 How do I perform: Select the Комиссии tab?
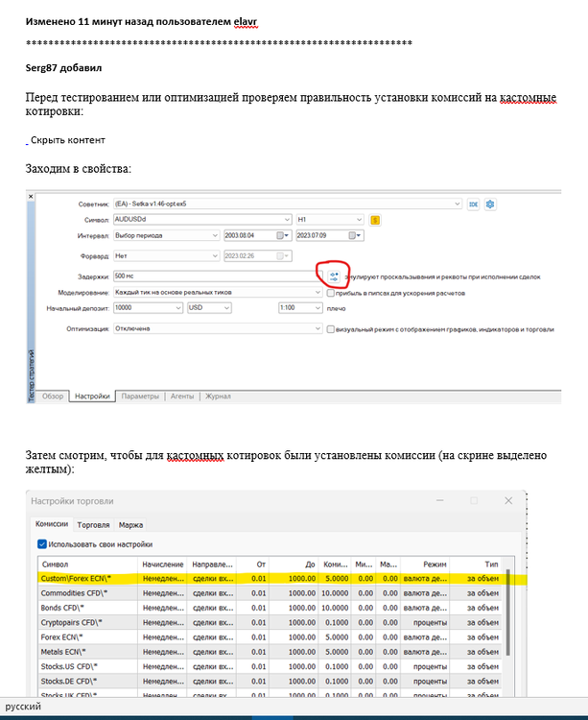tap(52, 524)
